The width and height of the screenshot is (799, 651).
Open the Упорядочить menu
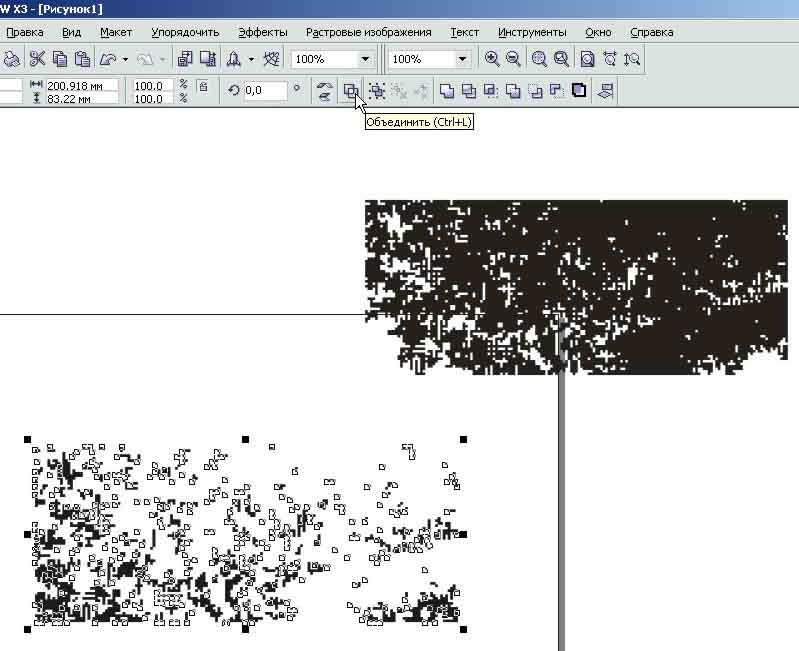(x=185, y=32)
